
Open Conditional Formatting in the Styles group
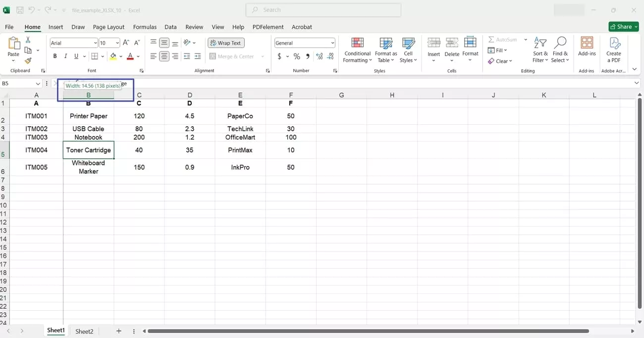[357, 49]
